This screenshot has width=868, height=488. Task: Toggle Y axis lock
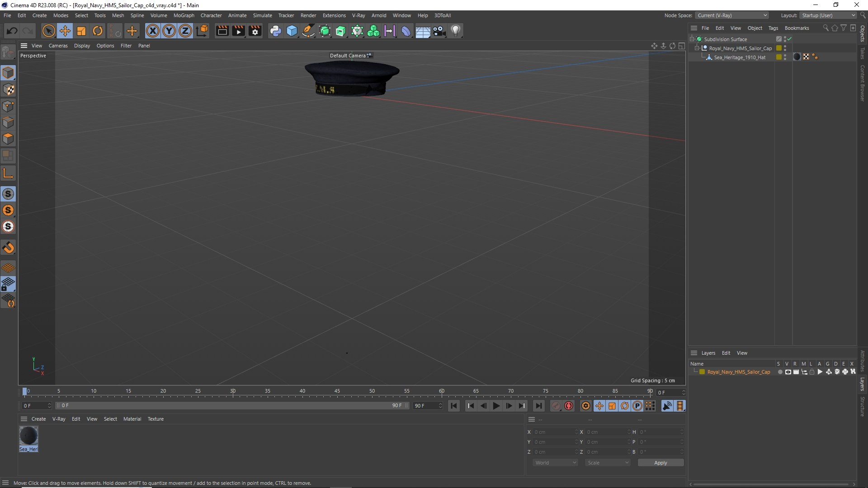pos(169,31)
